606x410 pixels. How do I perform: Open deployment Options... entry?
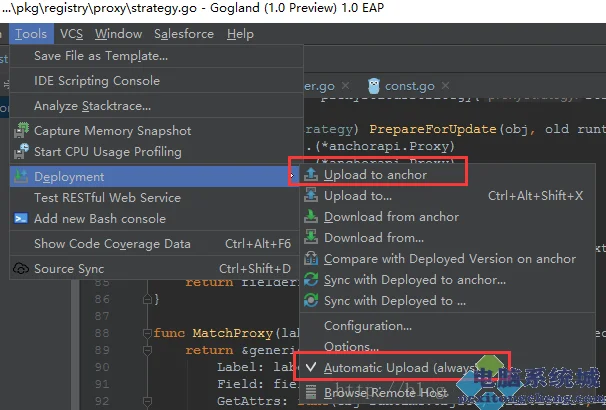448,346
